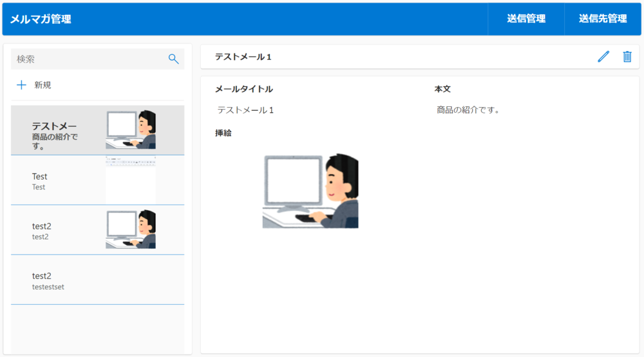This screenshot has height=357, width=644.
Task: Select the Test list item
Action: tap(97, 180)
